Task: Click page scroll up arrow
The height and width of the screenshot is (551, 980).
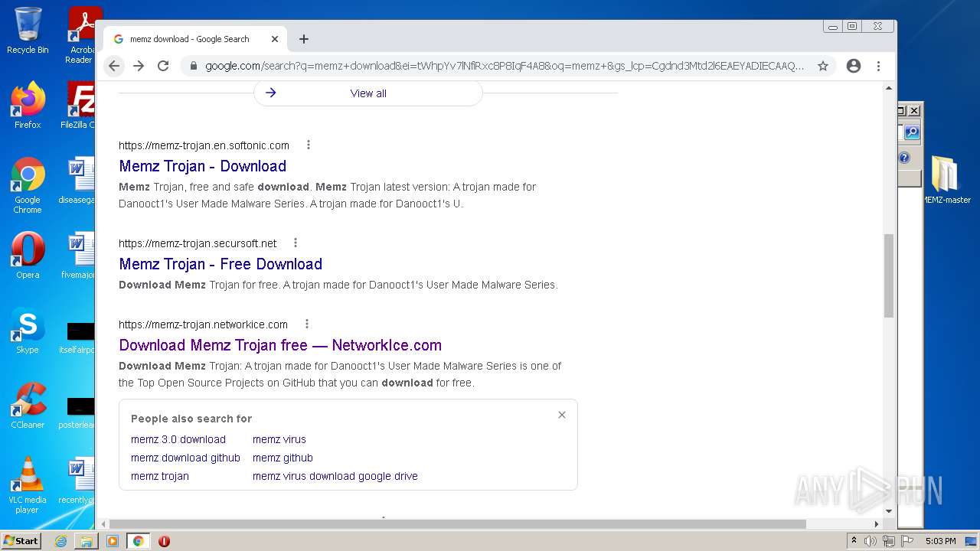Action: 889,88
